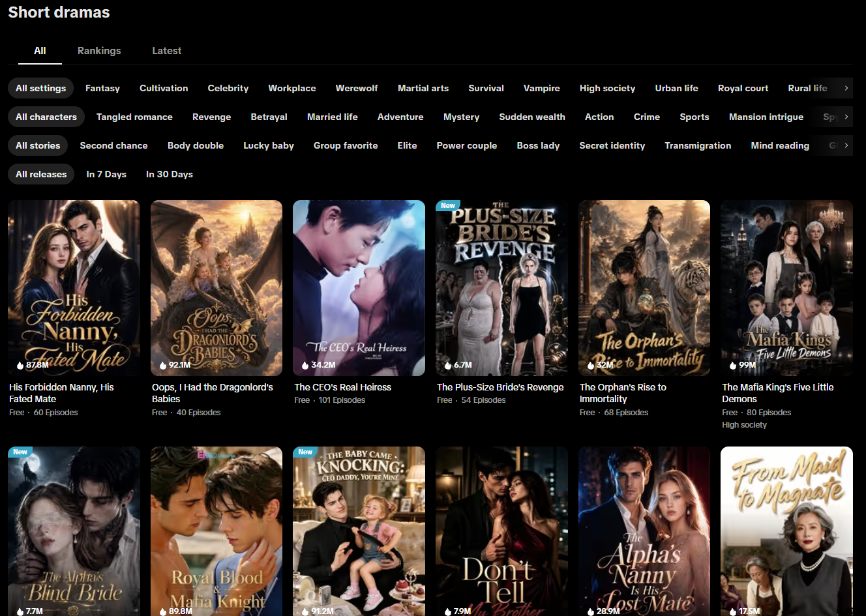Click The CEO's Real Heiress title link

343,387
